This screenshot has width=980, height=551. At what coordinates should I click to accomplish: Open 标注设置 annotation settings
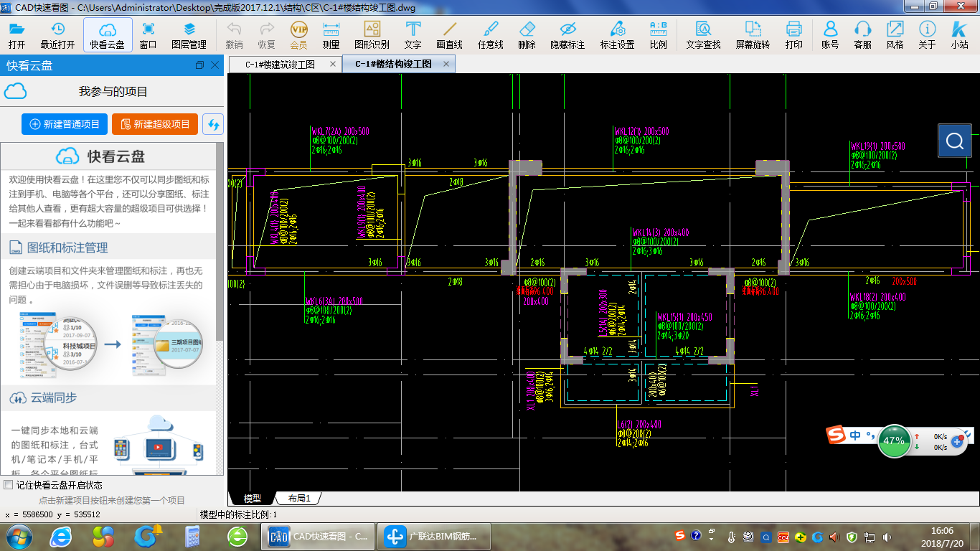pos(618,35)
